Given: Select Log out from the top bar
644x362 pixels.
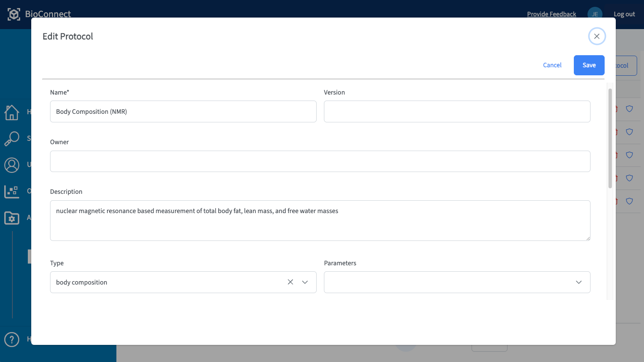Looking at the screenshot, I should 624,14.
